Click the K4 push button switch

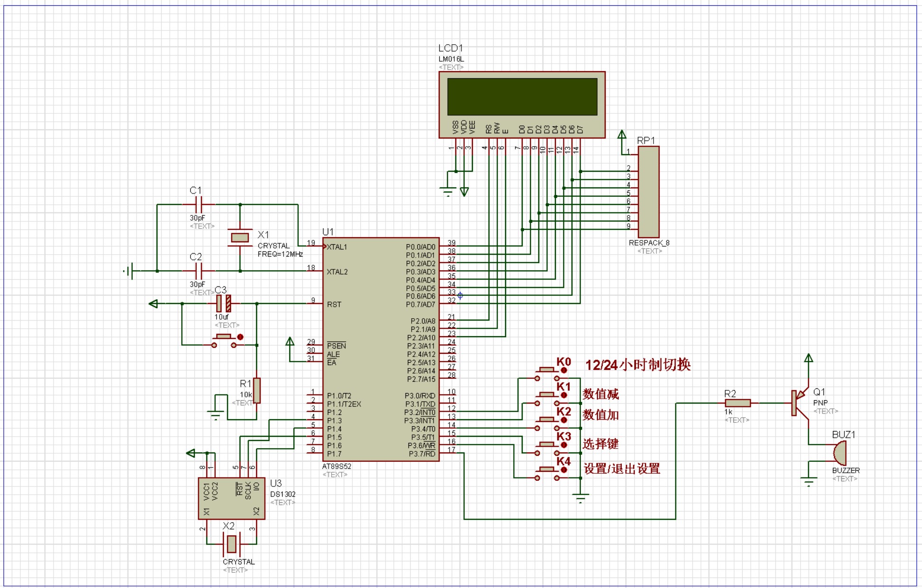547,473
